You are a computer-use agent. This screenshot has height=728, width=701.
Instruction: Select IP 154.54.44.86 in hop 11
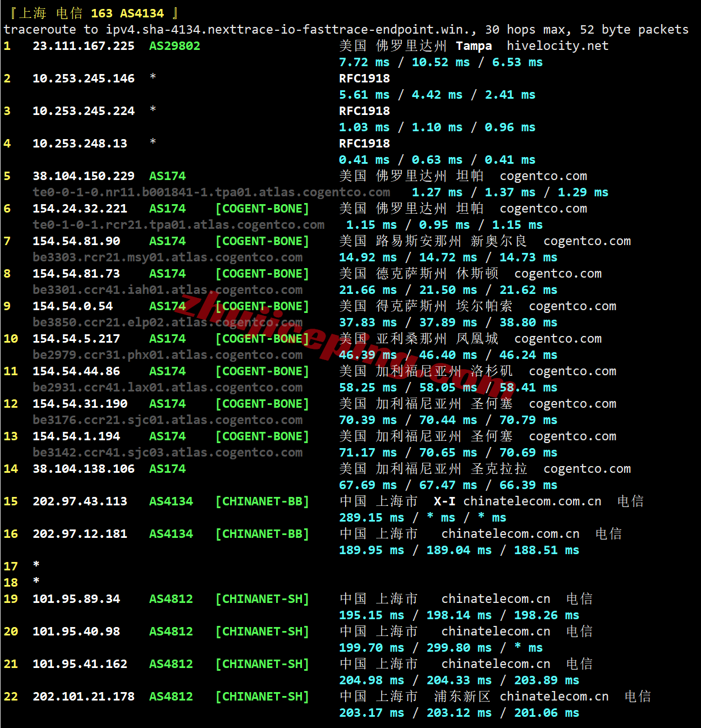(x=76, y=371)
